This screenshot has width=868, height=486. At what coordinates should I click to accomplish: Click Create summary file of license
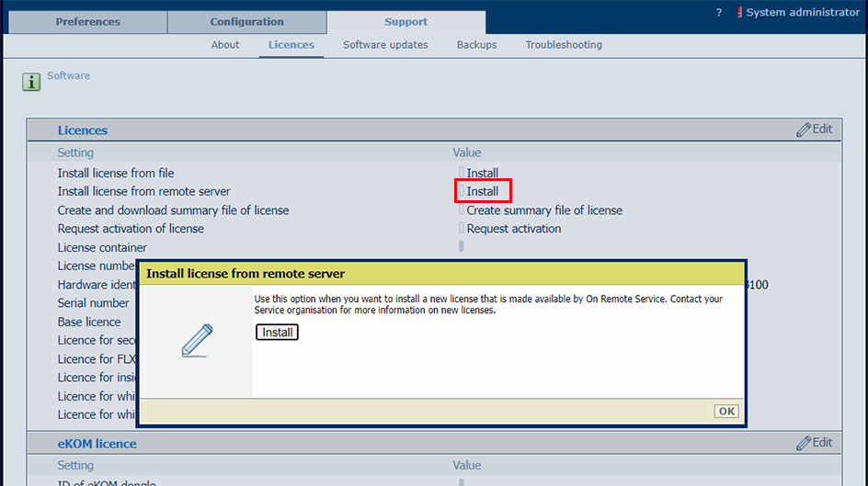(543, 210)
